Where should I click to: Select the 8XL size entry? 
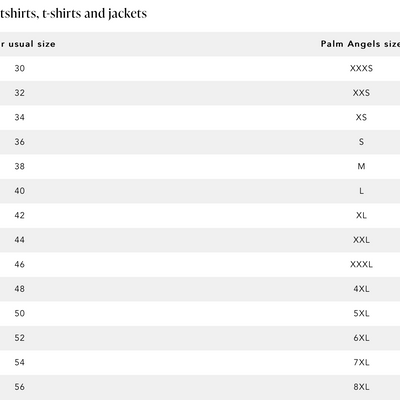[x=361, y=387]
